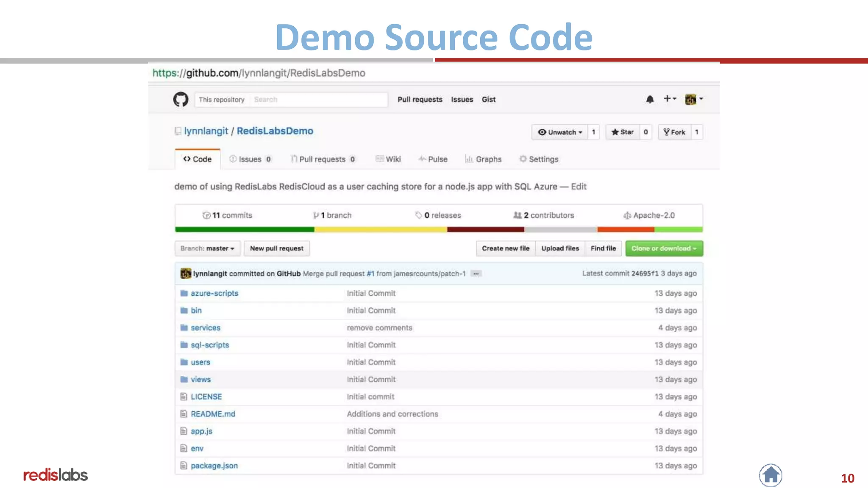Switch to the Code tab
Viewport: 868px width, 488px height.
pos(198,159)
